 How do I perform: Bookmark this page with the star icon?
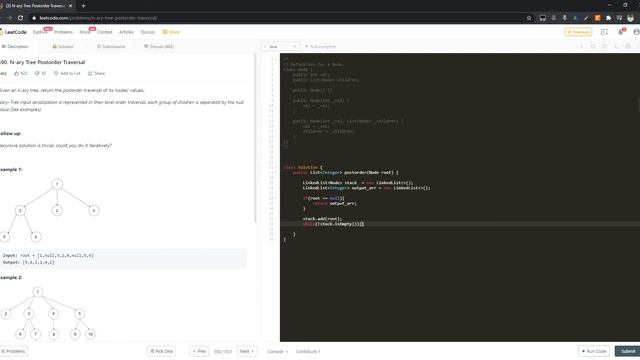point(529,18)
